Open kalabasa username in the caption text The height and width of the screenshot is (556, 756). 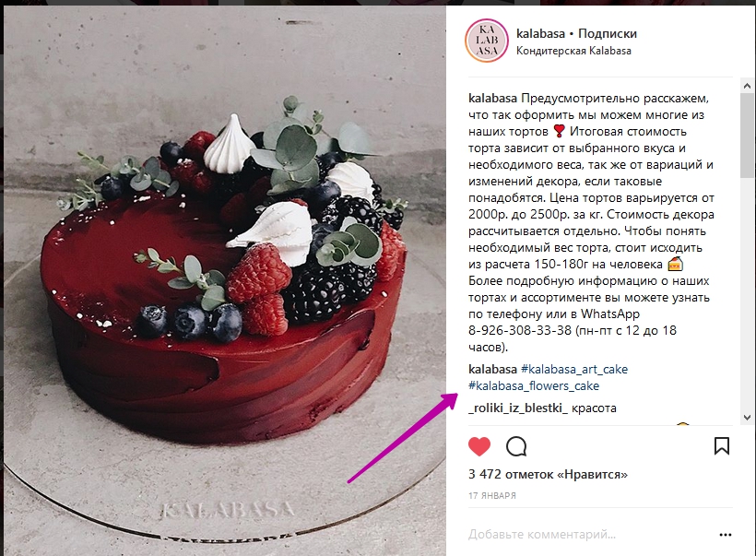492,99
